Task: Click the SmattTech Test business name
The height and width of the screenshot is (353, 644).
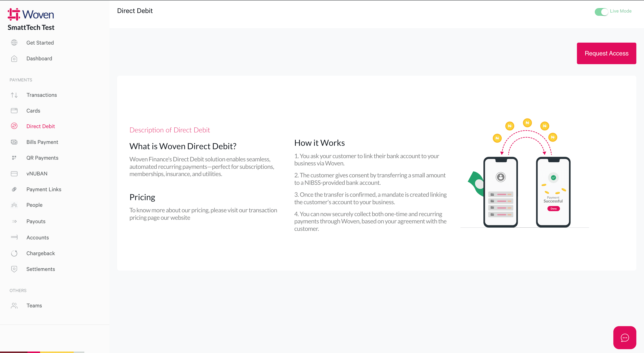Action: pos(31,27)
